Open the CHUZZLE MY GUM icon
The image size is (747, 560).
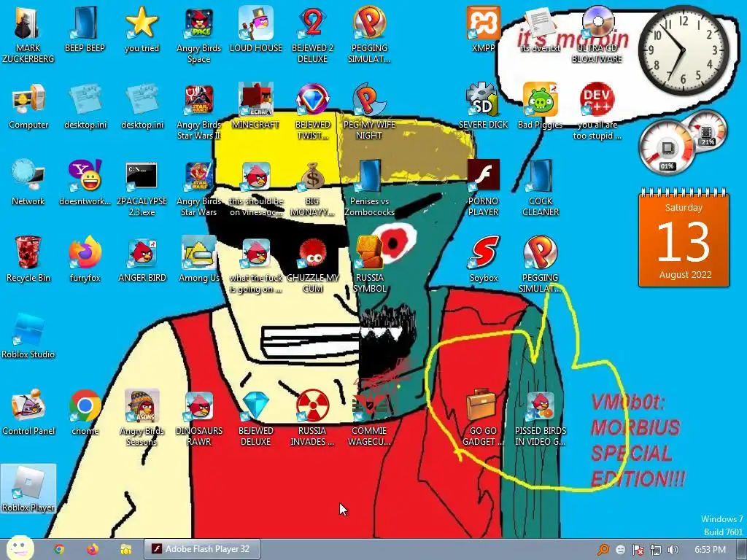point(312,264)
